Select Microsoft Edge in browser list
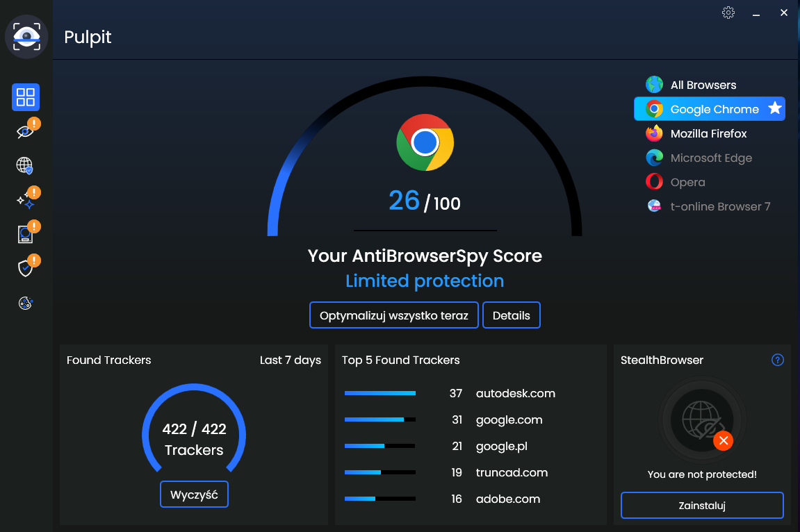The height and width of the screenshot is (532, 800). pos(709,158)
